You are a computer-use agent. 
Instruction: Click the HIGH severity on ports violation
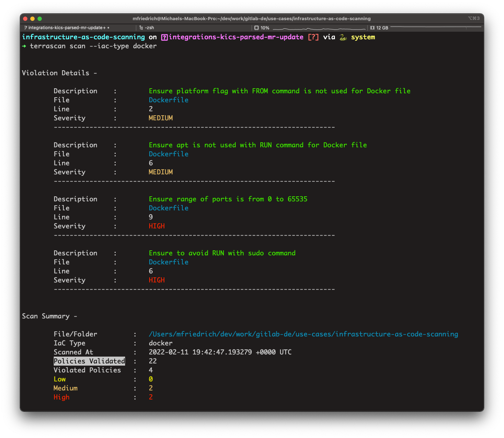pos(157,226)
